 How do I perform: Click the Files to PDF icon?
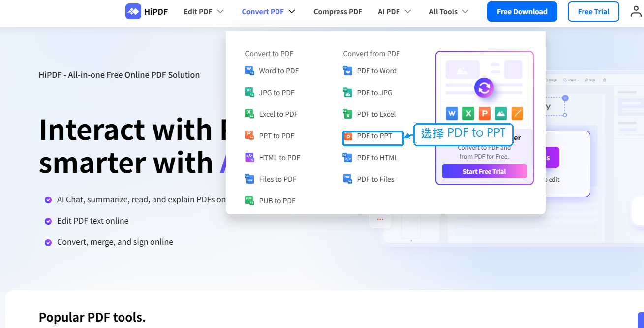click(250, 179)
